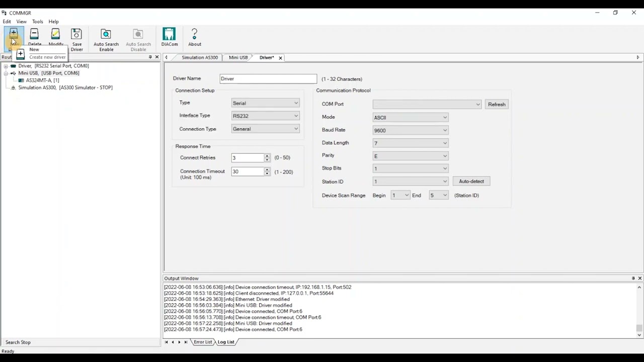Click next output tab arrow
Image resolution: width=644 pixels, height=362 pixels.
click(x=179, y=342)
